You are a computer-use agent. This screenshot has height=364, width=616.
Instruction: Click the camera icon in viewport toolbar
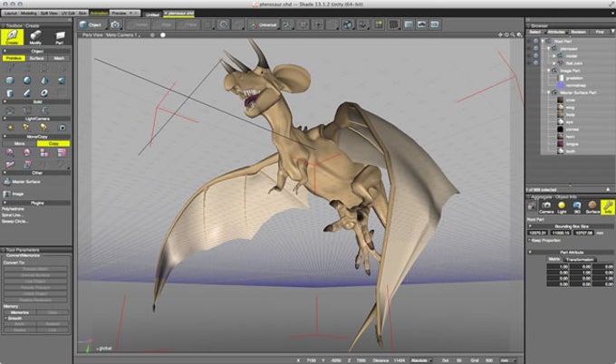(115, 24)
